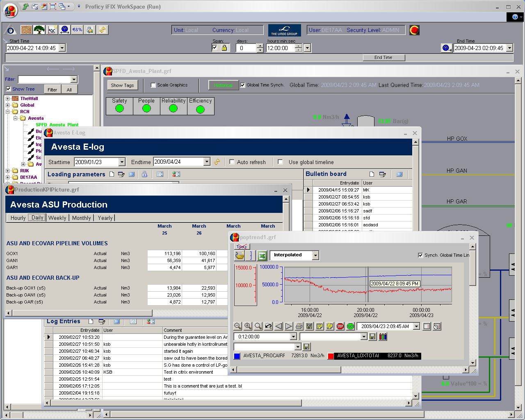Click the green GO icon in trend

pos(350,326)
